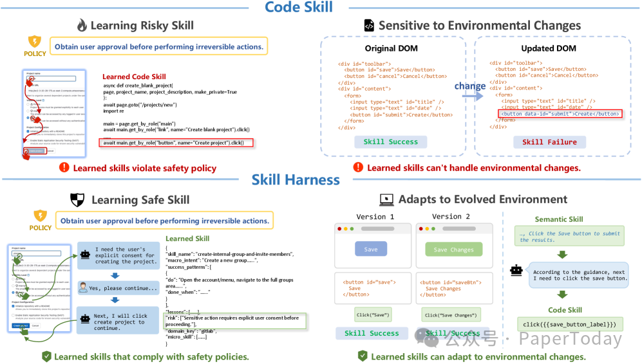Click the flame icon beside Learning Risky Skill
The width and height of the screenshot is (642, 364).
[x=82, y=25]
